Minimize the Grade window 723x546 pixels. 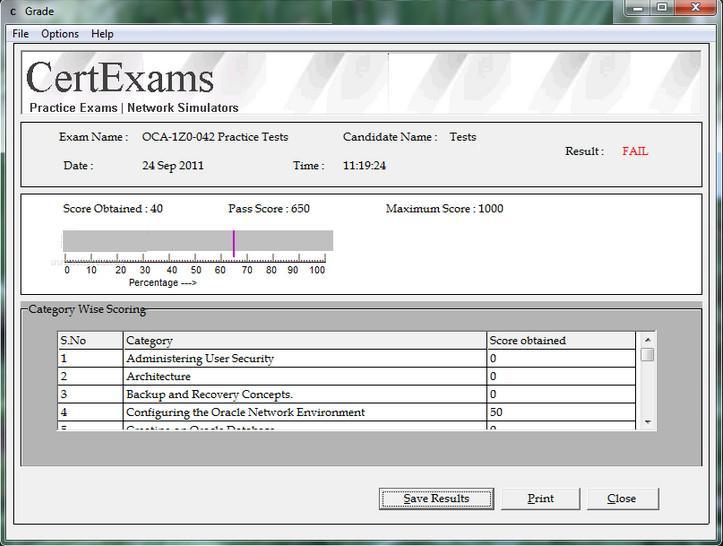pyautogui.click(x=639, y=8)
